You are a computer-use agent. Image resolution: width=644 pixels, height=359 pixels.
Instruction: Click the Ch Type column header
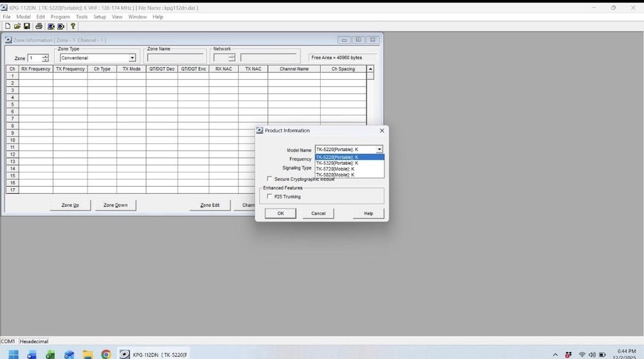tap(102, 69)
